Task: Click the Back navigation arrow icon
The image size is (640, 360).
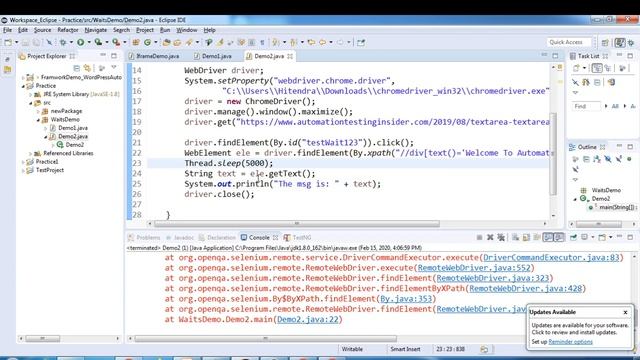Action: (x=322, y=42)
